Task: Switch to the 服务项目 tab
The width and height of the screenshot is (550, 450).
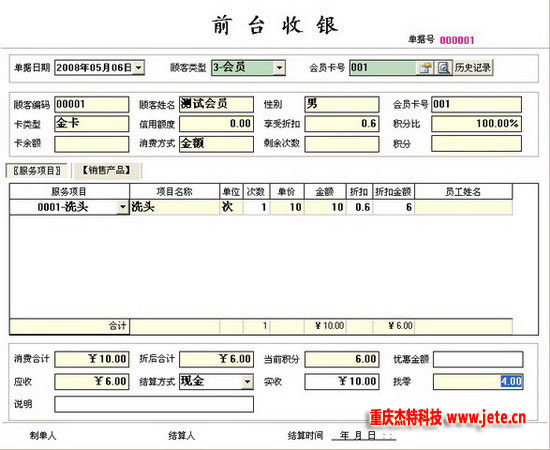Action: tap(36, 171)
